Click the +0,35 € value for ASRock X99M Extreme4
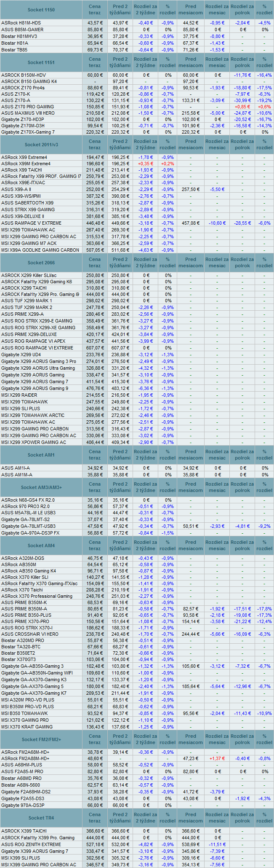This screenshot has height=868, width=274. click(x=146, y=164)
